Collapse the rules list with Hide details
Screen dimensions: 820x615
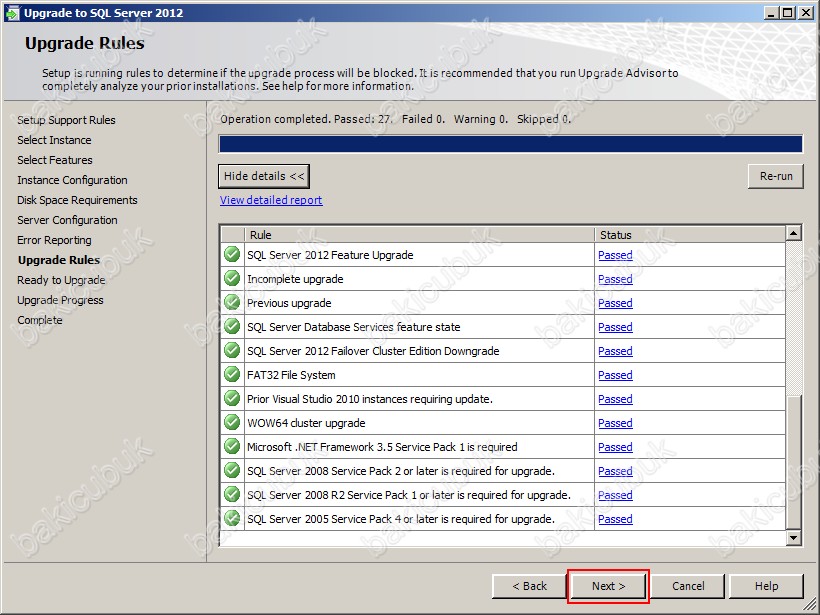point(264,176)
